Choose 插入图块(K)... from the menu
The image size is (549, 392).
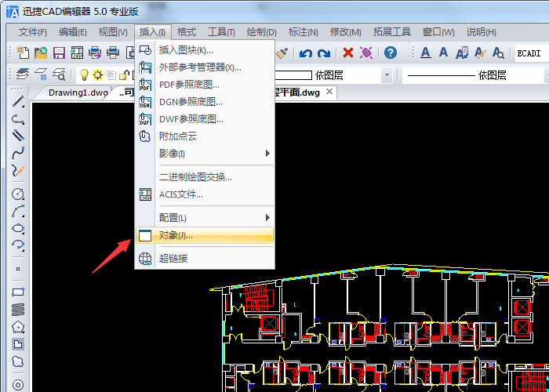click(204, 50)
